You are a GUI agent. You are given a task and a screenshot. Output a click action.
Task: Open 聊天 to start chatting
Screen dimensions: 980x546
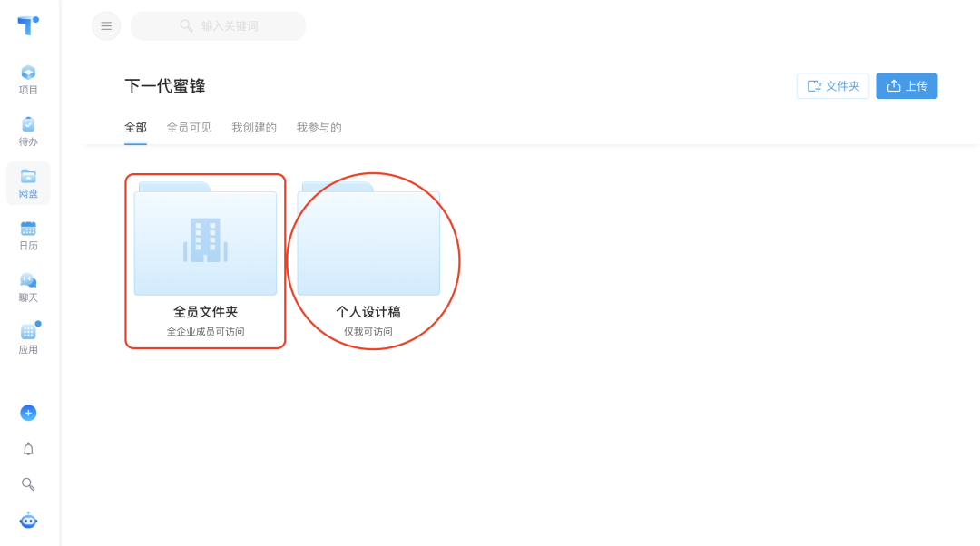28,286
